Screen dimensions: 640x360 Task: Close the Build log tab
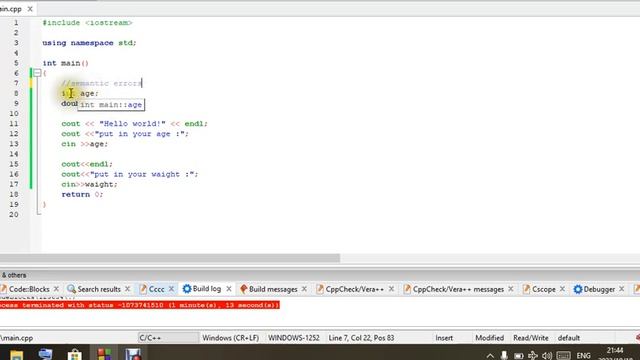pyautogui.click(x=229, y=289)
